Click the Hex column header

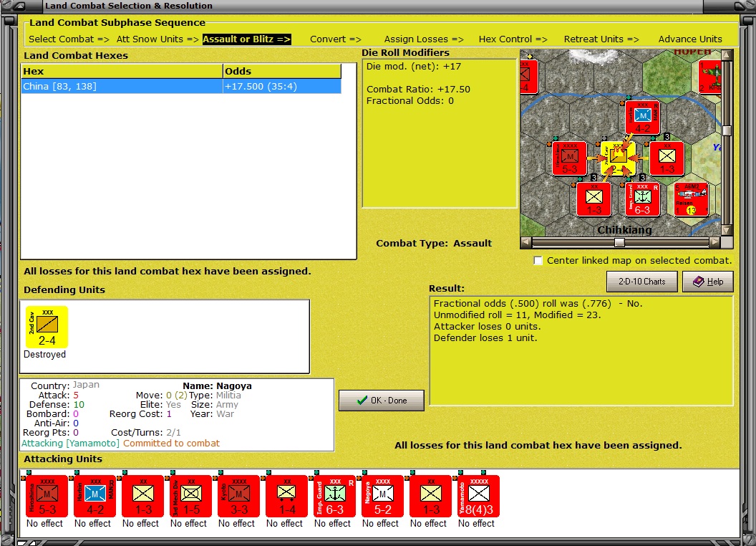pyautogui.click(x=122, y=71)
